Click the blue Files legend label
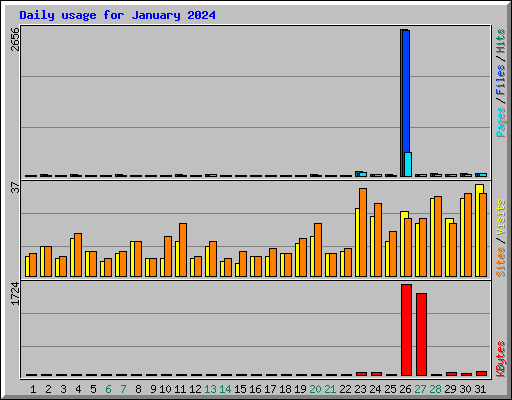The height and width of the screenshot is (400, 512). [x=501, y=80]
